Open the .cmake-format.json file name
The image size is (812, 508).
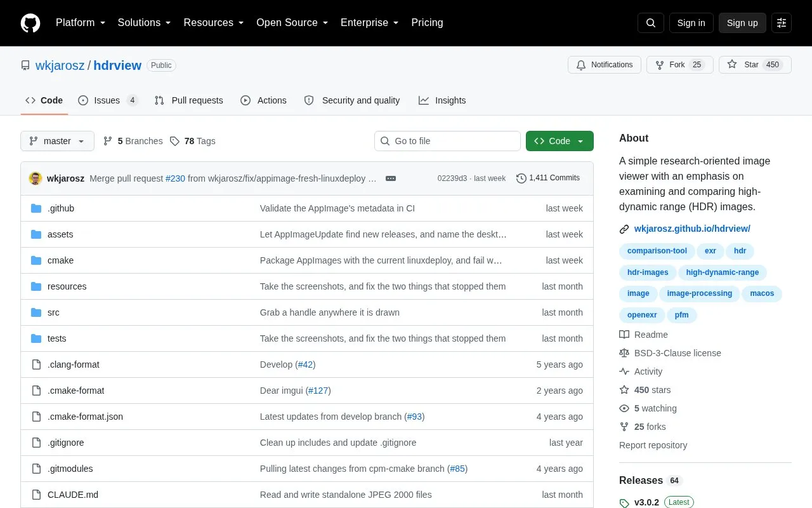[85, 417]
